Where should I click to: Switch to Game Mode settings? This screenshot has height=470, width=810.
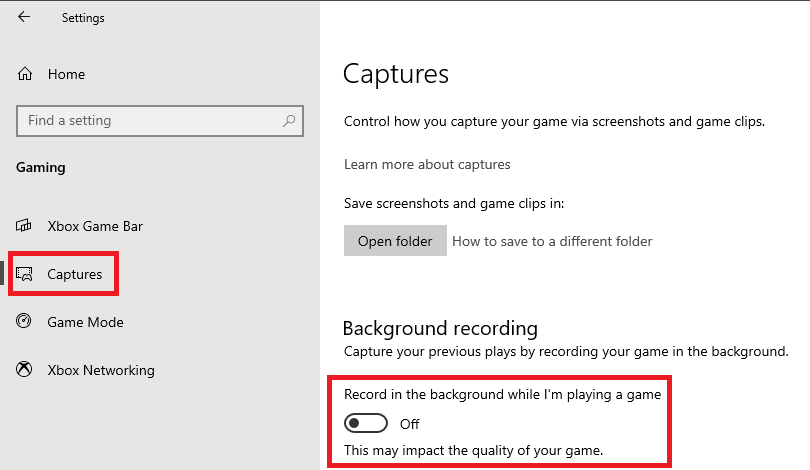(85, 322)
